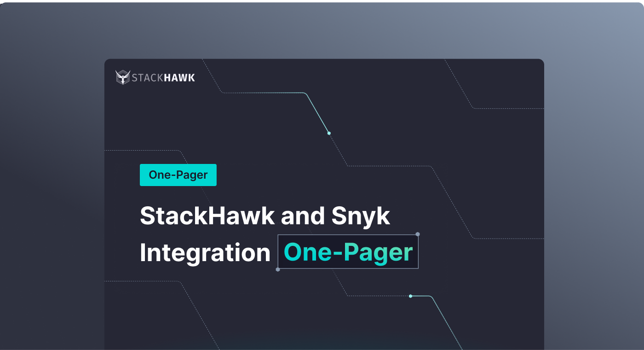Select the STACKHAWK wordmark in the header
The image size is (644, 350).
[163, 78]
